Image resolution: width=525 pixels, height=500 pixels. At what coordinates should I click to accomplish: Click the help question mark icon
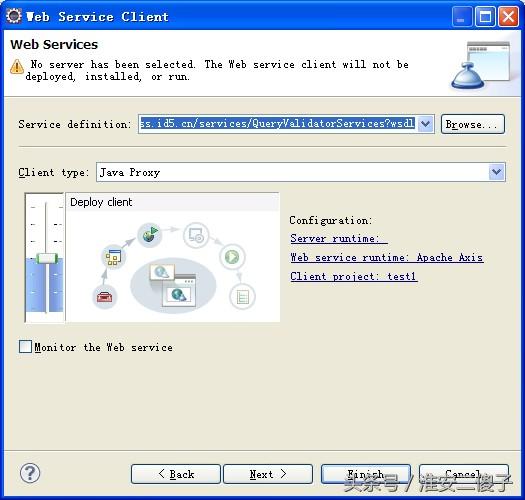pos(30,473)
